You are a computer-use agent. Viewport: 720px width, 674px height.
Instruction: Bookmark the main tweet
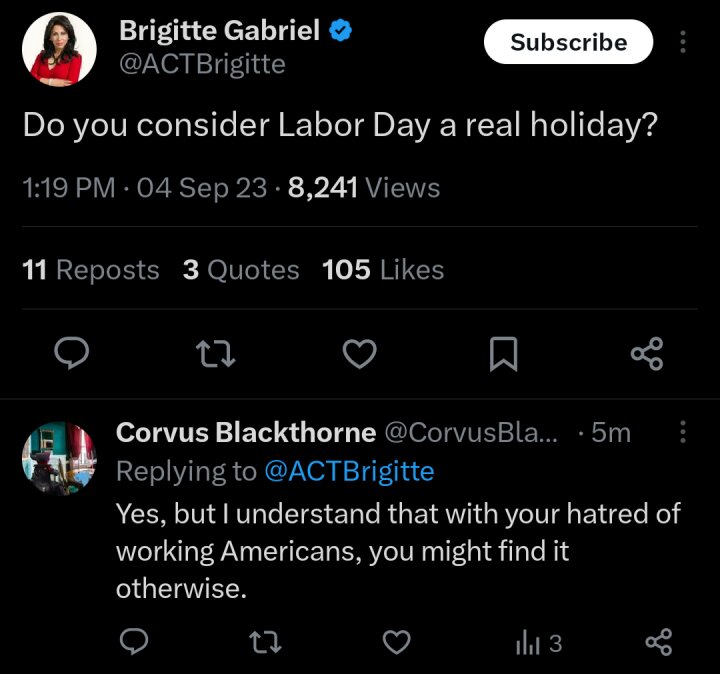[x=503, y=354]
